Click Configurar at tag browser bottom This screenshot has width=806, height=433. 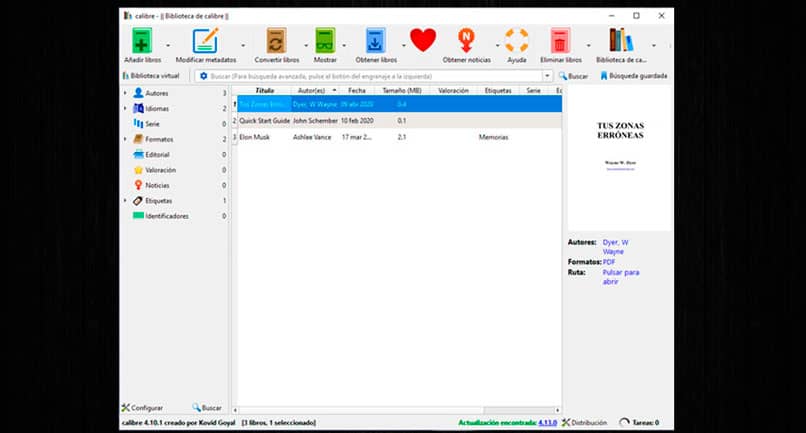[x=142, y=408]
